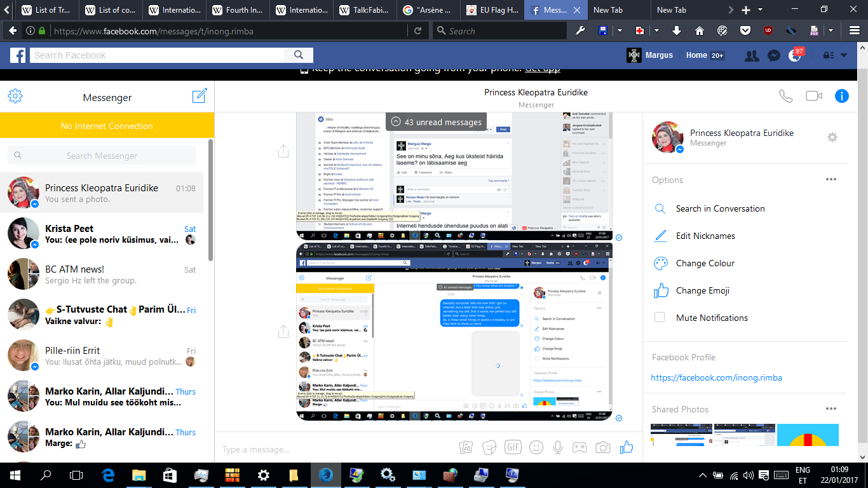Go to Facebook Home
Viewport: 868px width, 488px height.
(x=696, y=55)
